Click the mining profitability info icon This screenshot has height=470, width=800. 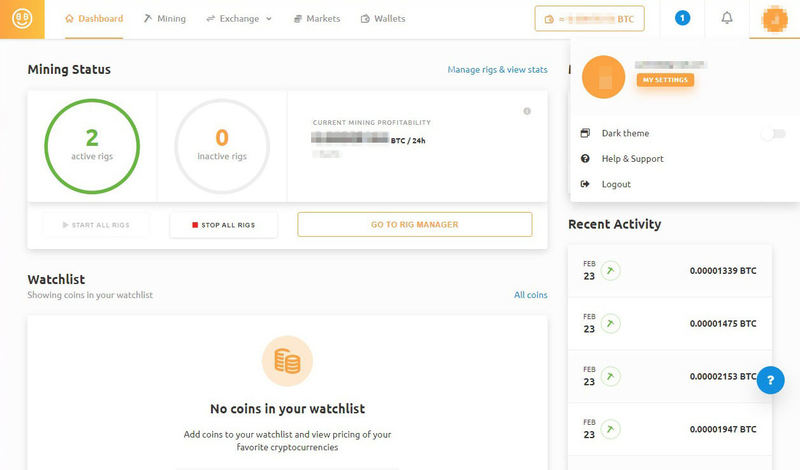pyautogui.click(x=527, y=111)
